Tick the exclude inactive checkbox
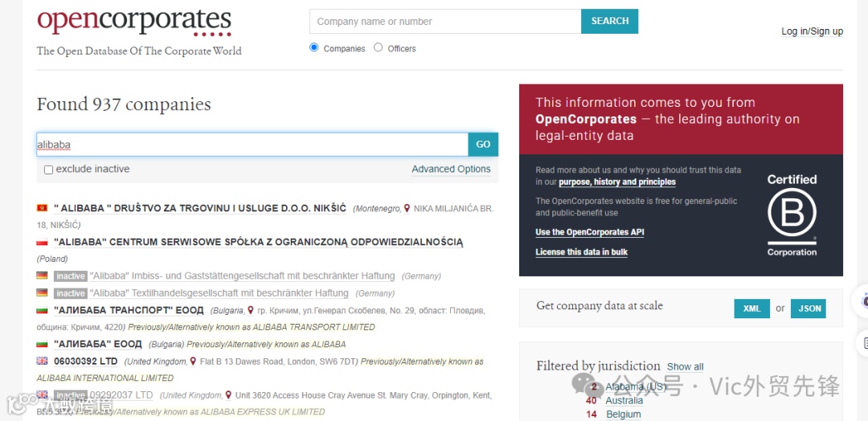868x421 pixels. point(49,170)
